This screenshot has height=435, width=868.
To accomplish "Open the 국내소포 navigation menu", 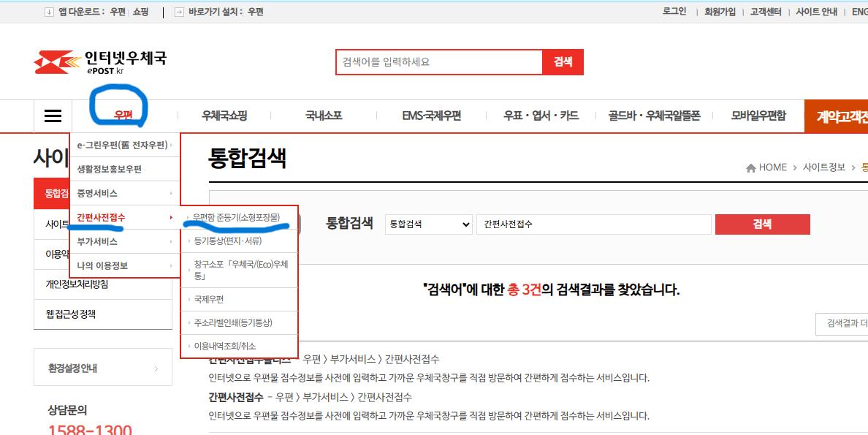I will (323, 116).
